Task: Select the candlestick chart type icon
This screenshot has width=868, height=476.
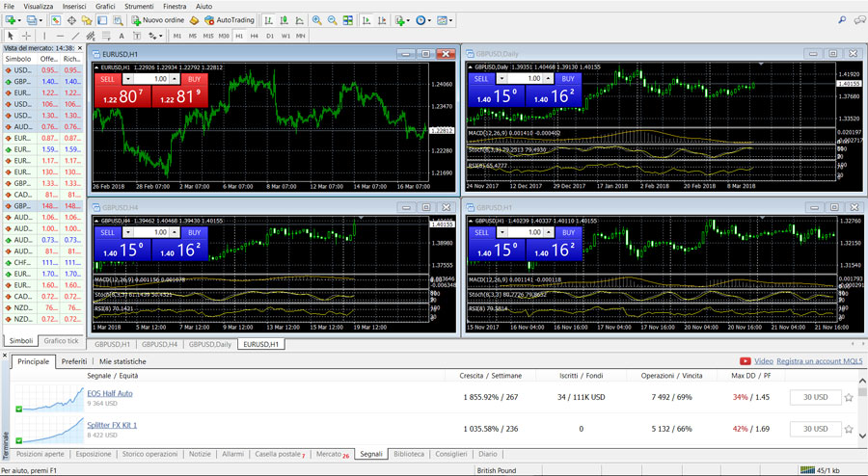Action: click(x=283, y=20)
